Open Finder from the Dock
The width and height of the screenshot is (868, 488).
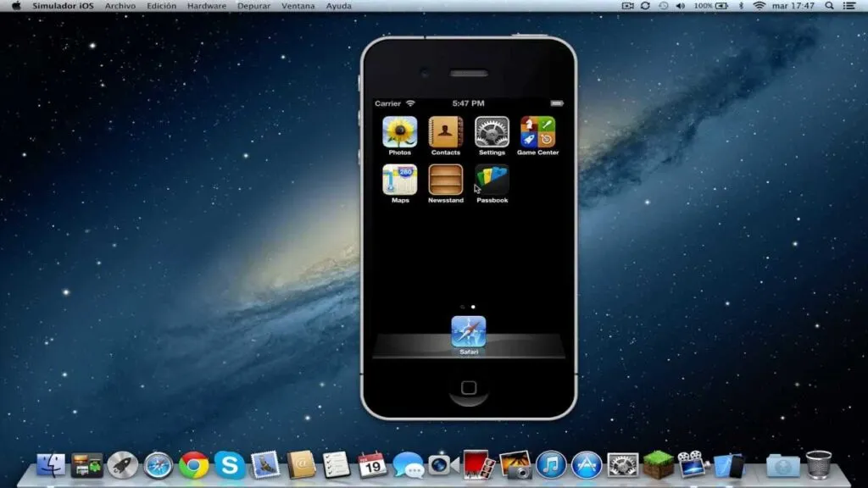[x=51, y=465]
